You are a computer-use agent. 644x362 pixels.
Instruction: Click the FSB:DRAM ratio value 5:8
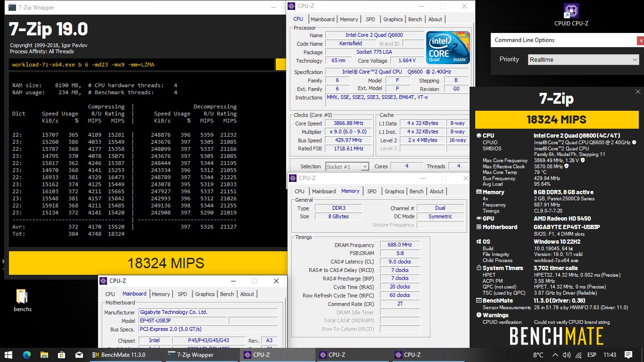pyautogui.click(x=400, y=254)
